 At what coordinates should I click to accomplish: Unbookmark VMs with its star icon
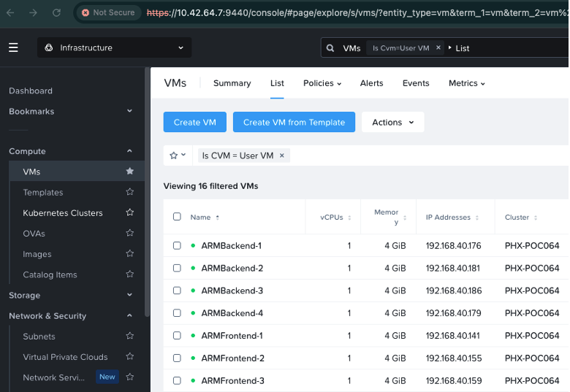pyautogui.click(x=130, y=171)
